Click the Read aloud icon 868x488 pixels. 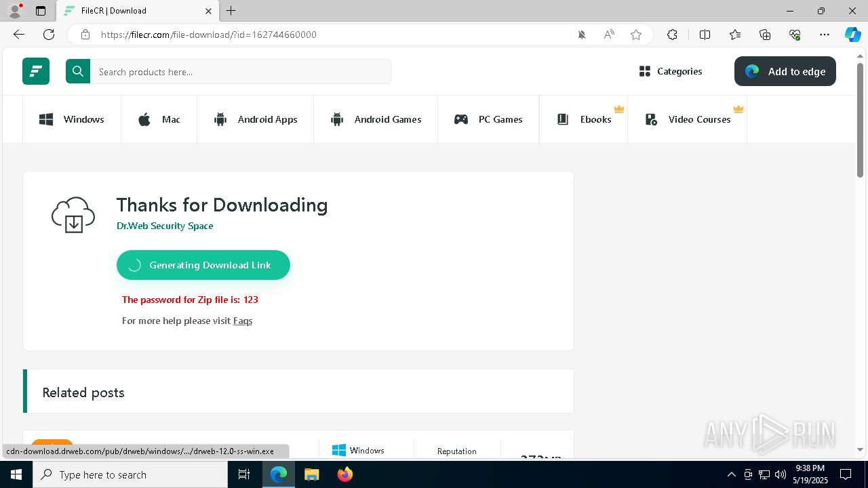[x=609, y=35]
